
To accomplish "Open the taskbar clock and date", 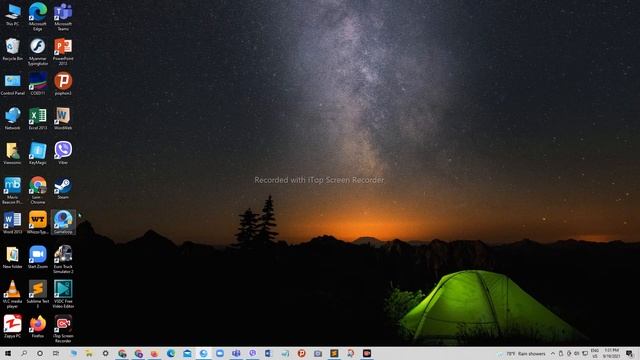I will click(x=611, y=353).
